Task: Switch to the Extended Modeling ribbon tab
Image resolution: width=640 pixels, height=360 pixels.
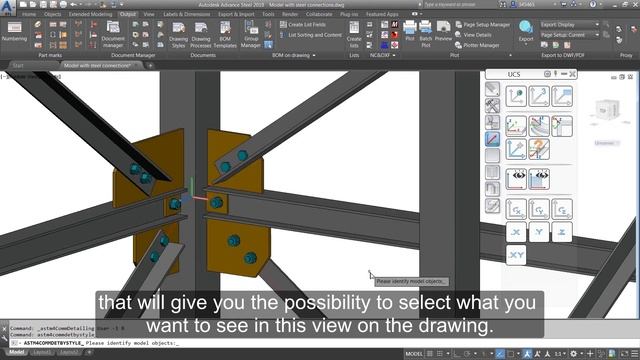Action: click(90, 14)
